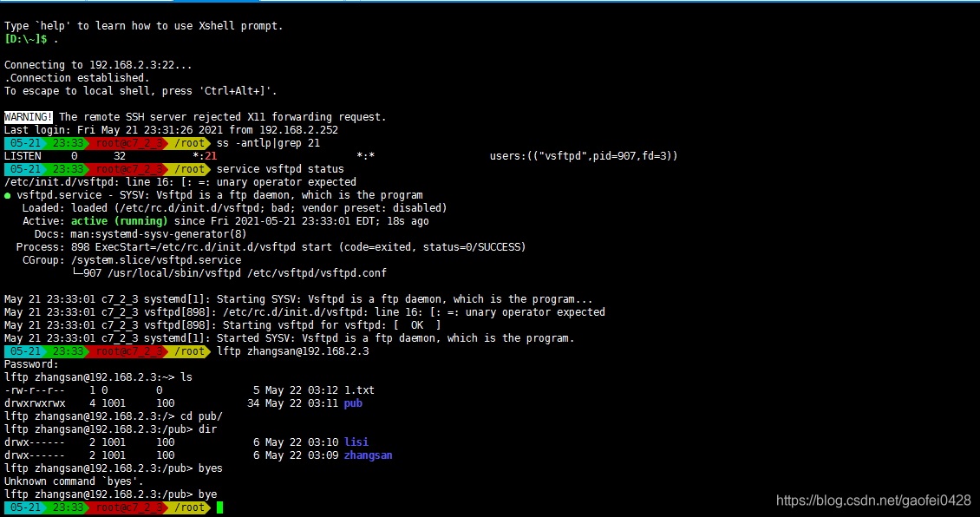Image resolution: width=980 pixels, height=517 pixels.
Task: Click the "Connecting to 192.168.2.3:22..." line
Action: tap(98, 65)
